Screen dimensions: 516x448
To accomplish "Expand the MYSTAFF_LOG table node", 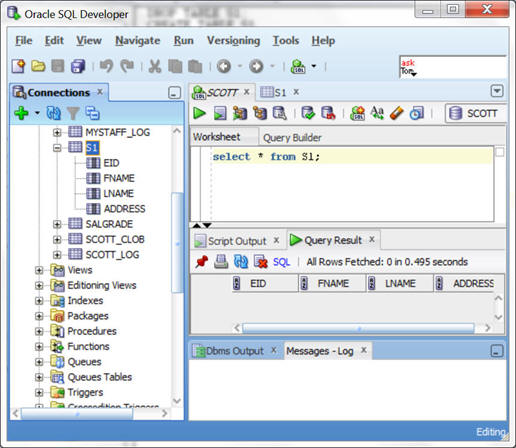I will (57, 132).
